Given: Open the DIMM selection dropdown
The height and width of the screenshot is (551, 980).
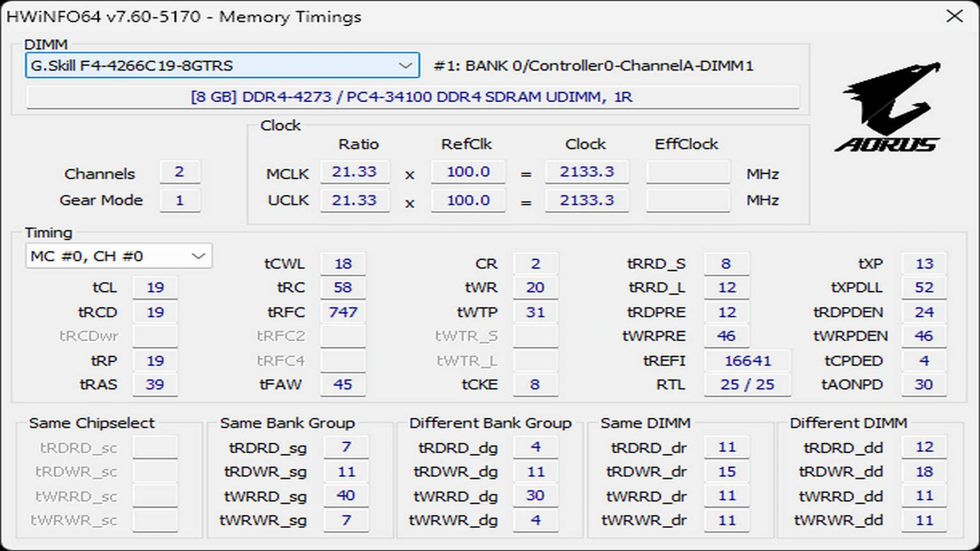Looking at the screenshot, I should [x=222, y=66].
